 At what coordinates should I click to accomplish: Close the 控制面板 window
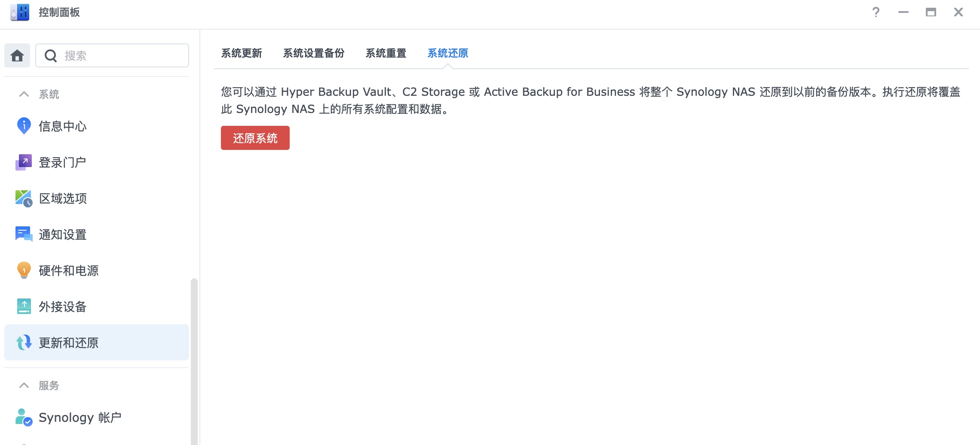point(959,12)
